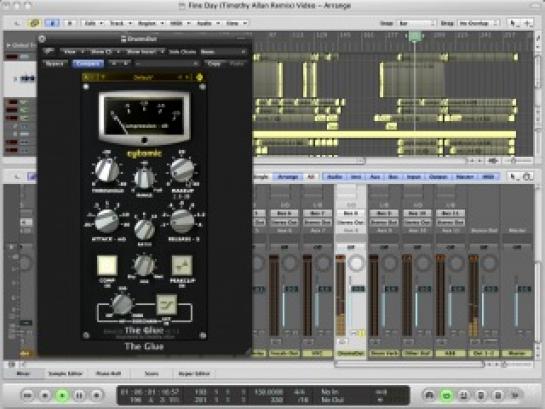Click the Range knob in The Glue
The image size is (545, 409).
144,178
